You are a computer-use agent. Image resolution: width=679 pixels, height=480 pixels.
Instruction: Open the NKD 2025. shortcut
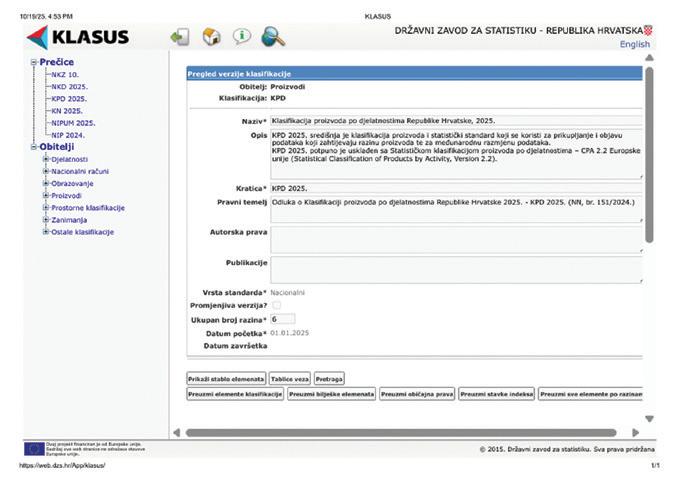69,87
